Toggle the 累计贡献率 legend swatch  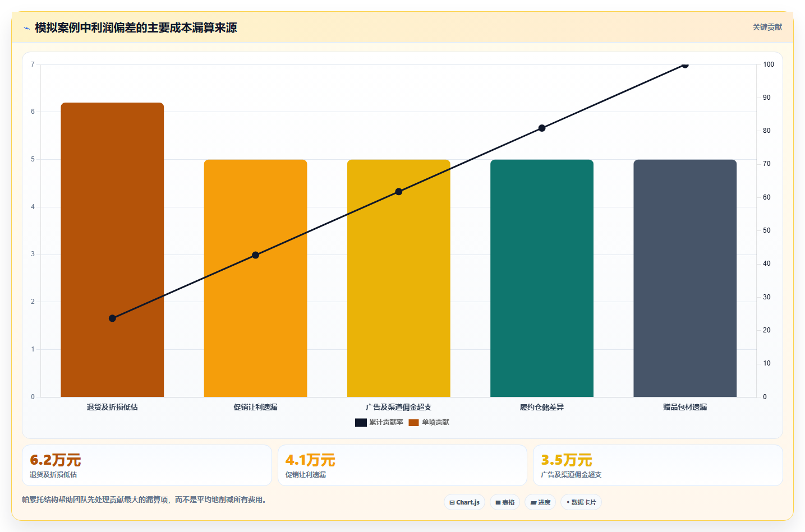coord(361,423)
